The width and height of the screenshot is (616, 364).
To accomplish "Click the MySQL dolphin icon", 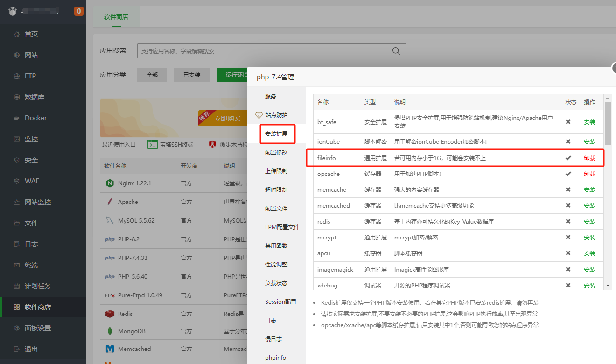I will [110, 220].
